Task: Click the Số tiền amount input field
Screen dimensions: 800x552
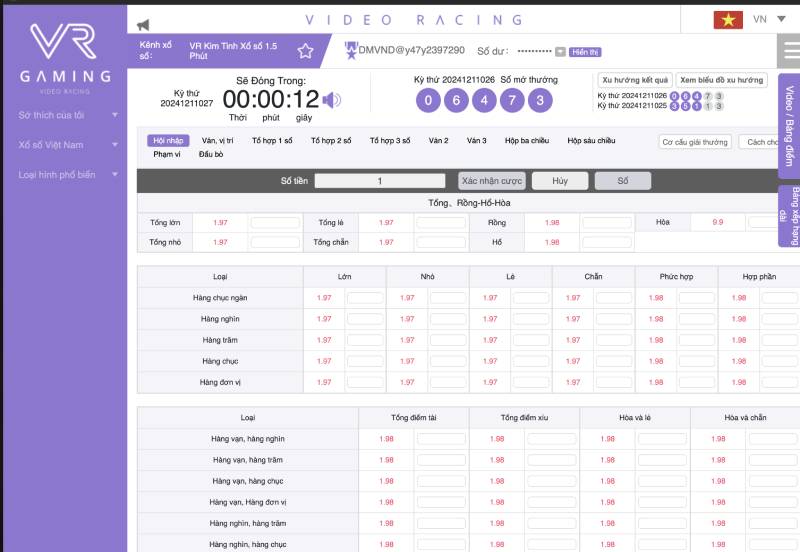Action: tap(380, 181)
